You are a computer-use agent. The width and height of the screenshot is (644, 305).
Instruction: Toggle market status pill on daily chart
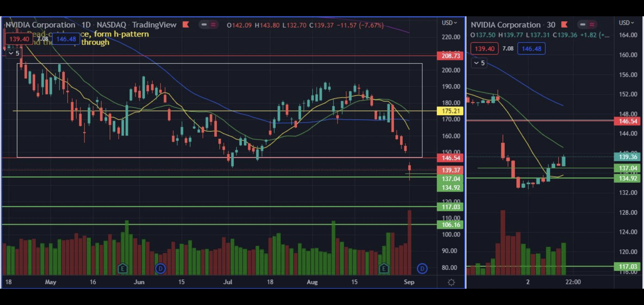click(x=204, y=25)
